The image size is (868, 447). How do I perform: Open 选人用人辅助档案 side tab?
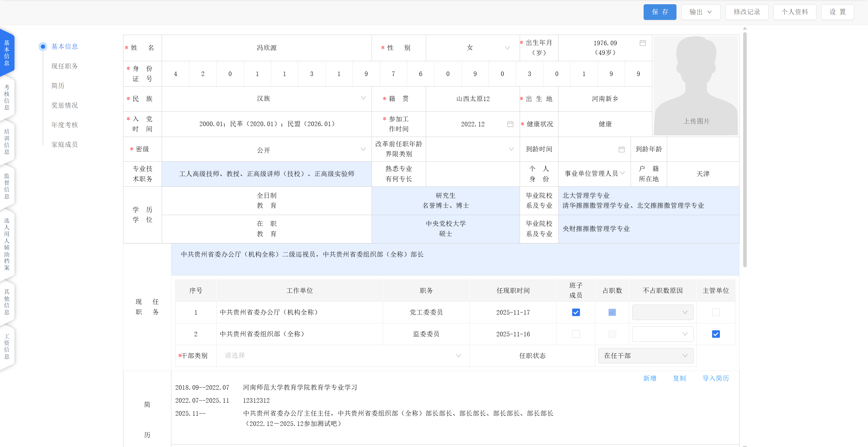(x=7, y=244)
